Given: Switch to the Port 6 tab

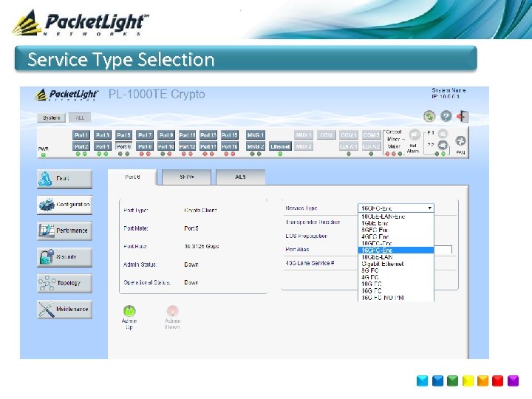Looking at the screenshot, I should tap(132, 177).
